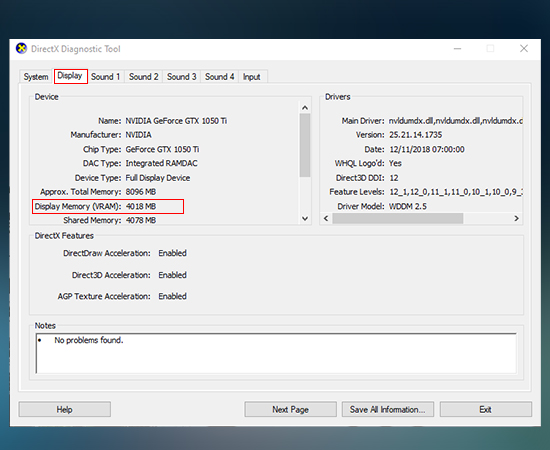Click Shared Memory value 4078 MB
The height and width of the screenshot is (450, 550).
coord(141,221)
